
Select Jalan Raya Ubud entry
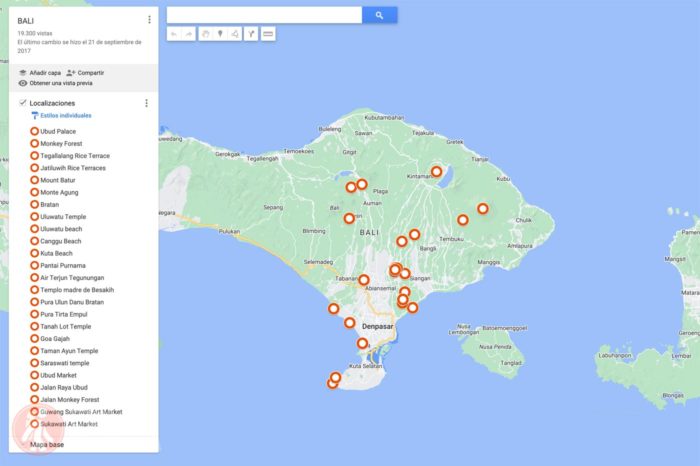pos(58,387)
